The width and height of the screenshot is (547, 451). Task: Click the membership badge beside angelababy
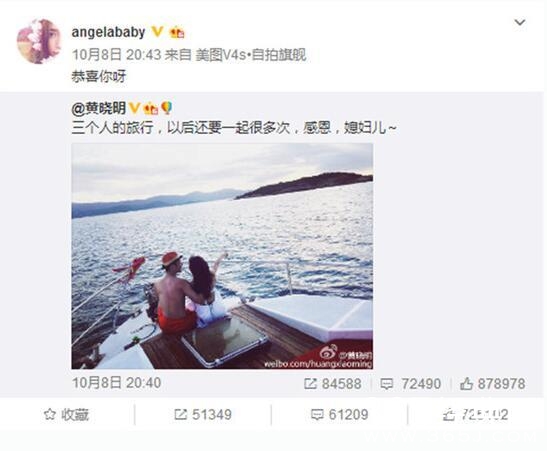tap(177, 33)
